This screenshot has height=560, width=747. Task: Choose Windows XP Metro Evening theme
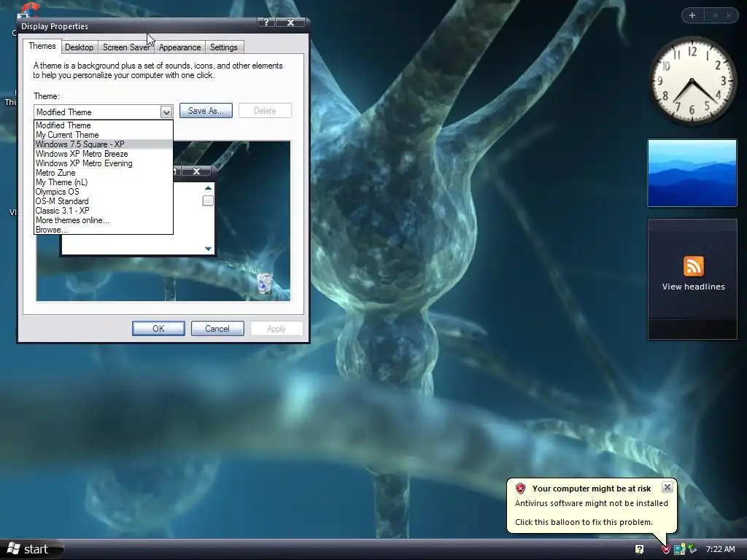tap(104, 163)
